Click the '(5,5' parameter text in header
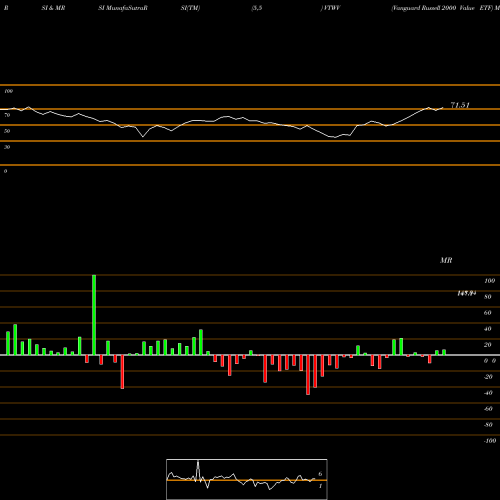Image resolution: width=500 pixels, height=500 pixels. tap(257, 8)
